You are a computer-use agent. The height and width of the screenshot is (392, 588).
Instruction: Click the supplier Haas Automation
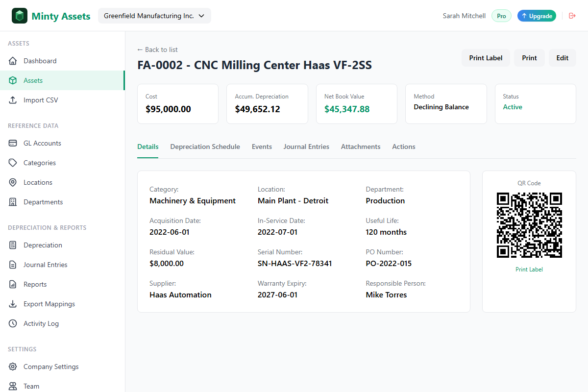(180, 294)
